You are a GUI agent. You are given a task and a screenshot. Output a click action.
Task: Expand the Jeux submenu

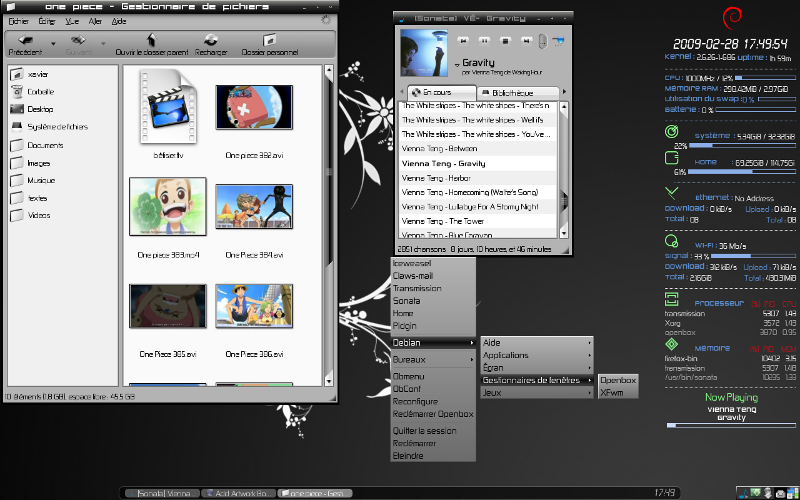(537, 393)
